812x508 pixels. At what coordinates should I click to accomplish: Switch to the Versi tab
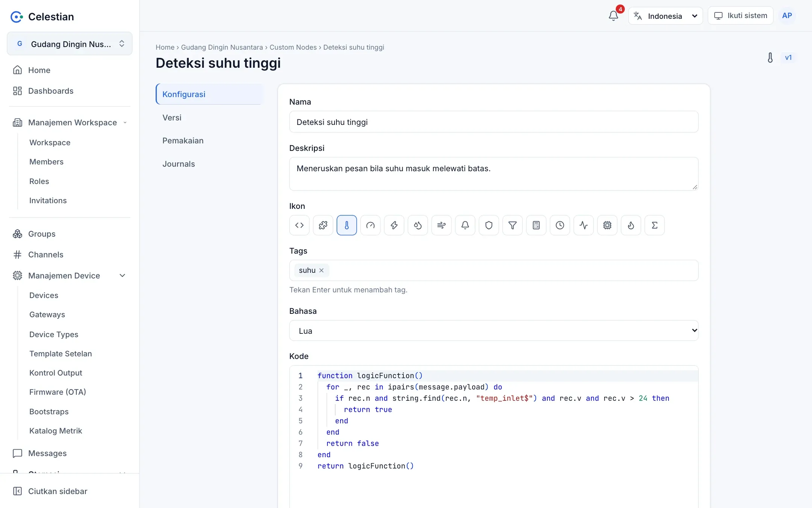209,117
